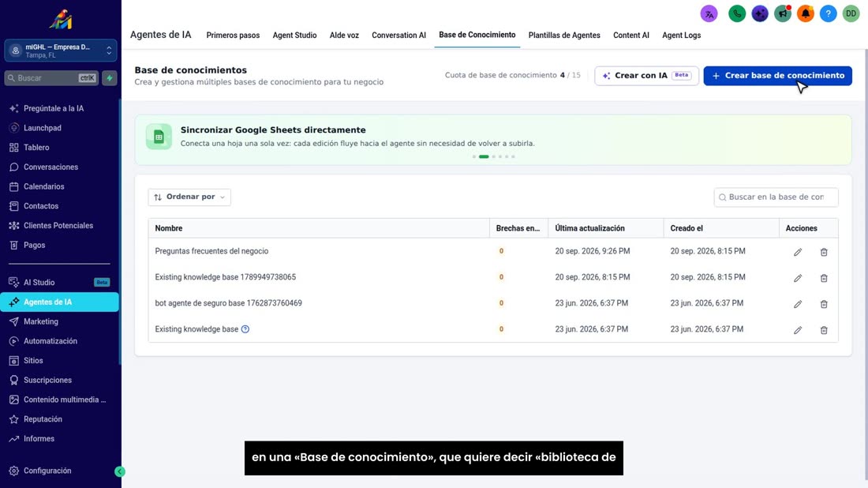Collapse the sidebar with green arrow button
The image size is (868, 488).
point(120,471)
